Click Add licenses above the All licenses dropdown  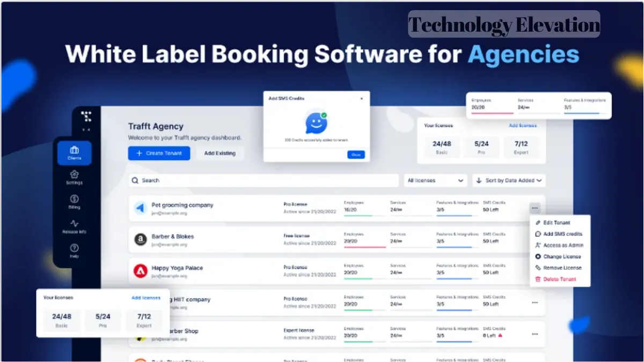click(523, 125)
